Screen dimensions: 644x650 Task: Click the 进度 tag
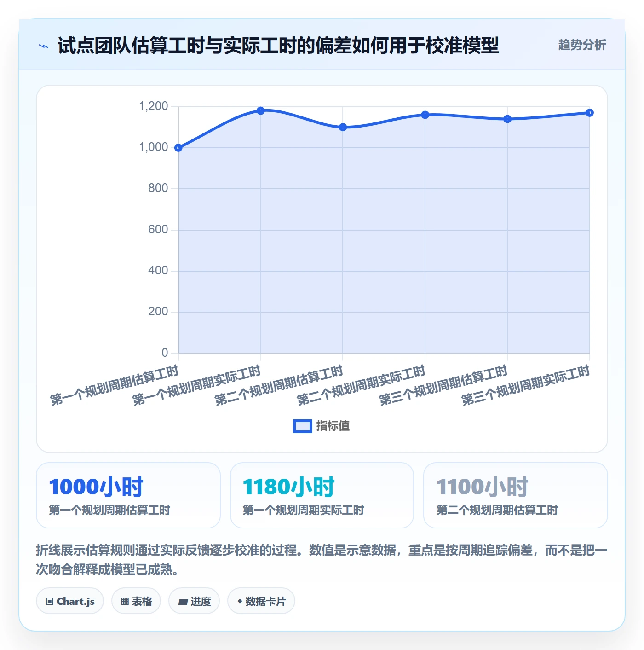(194, 601)
